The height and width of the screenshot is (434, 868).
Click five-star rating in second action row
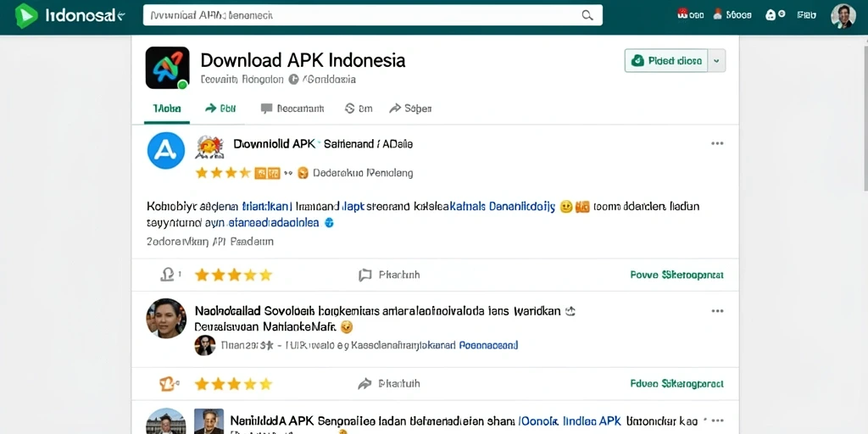pyautogui.click(x=234, y=384)
